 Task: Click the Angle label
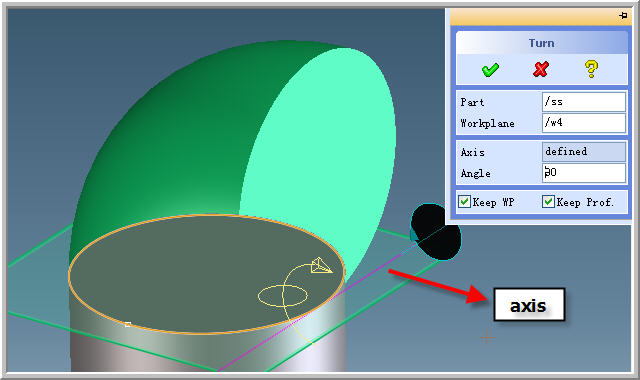point(476,173)
